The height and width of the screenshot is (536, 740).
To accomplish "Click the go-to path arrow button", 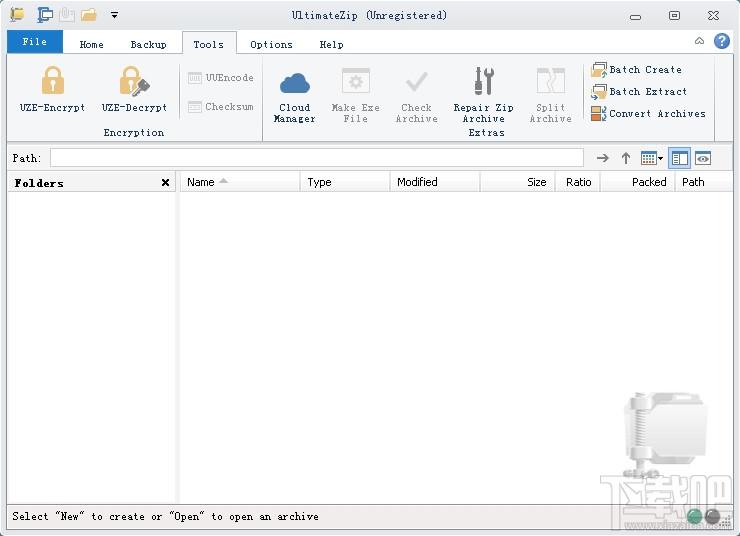I will (x=603, y=158).
